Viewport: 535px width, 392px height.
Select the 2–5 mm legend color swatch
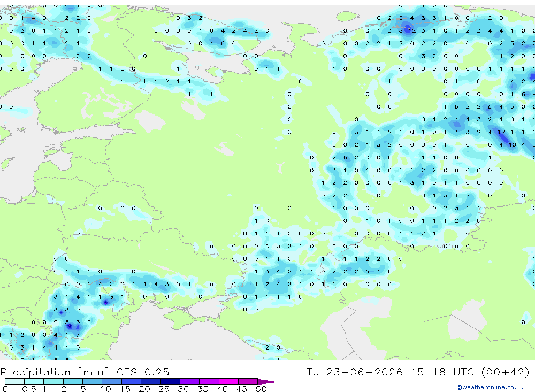[73, 381]
